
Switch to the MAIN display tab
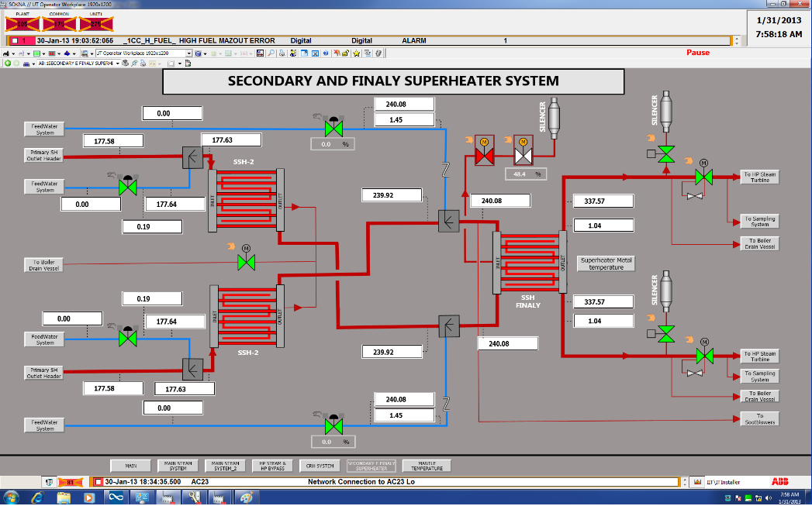(130, 466)
